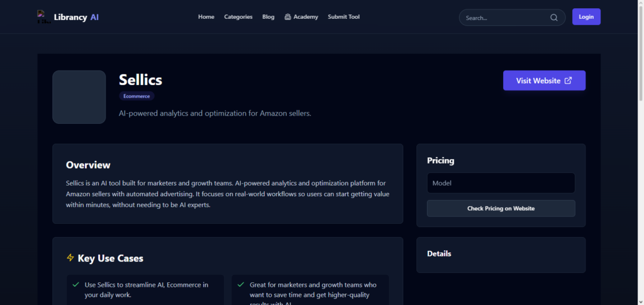Click the lightning bolt icon beside Key Use Cases
The width and height of the screenshot is (644, 305).
(70, 258)
